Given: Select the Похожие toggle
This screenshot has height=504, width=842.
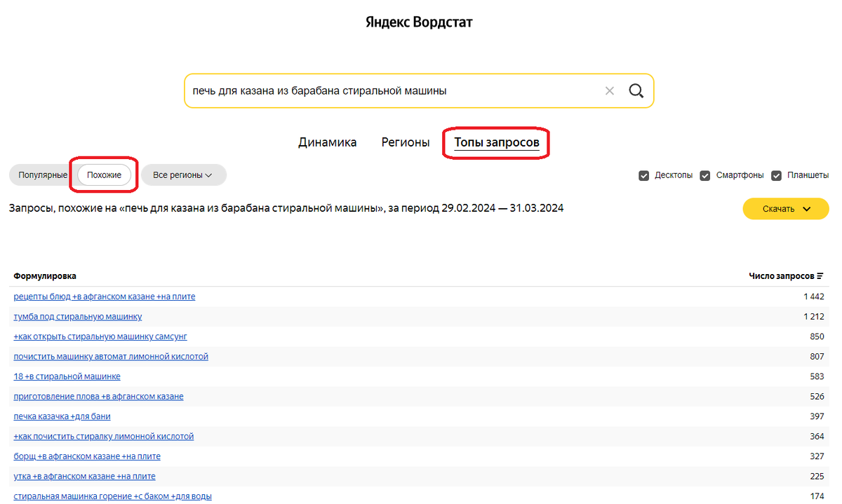Looking at the screenshot, I should tap(104, 175).
